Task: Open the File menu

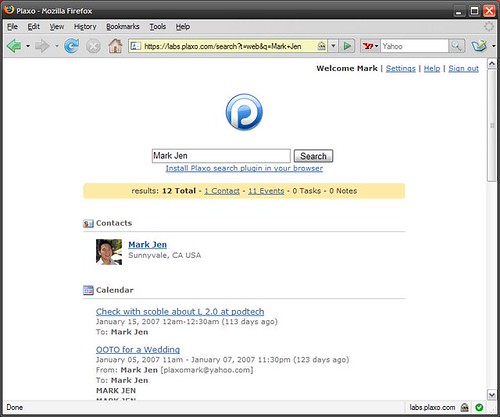Action: (x=12, y=27)
